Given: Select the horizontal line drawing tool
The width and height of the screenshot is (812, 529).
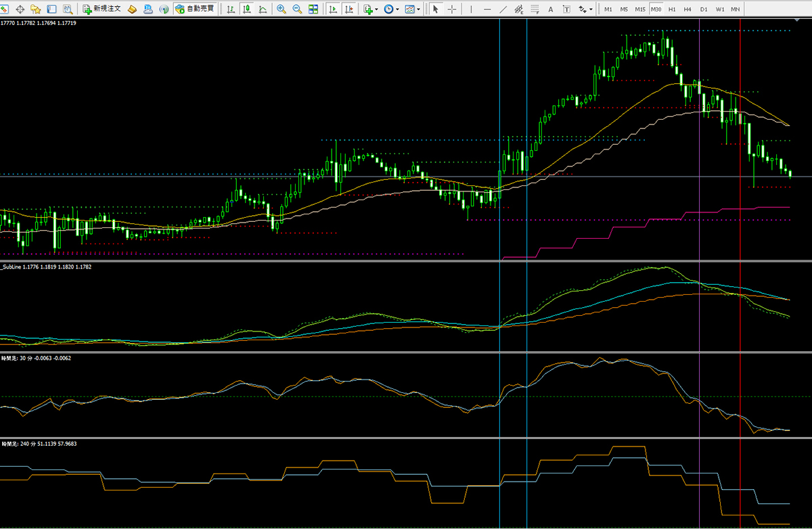Looking at the screenshot, I should coord(487,9).
